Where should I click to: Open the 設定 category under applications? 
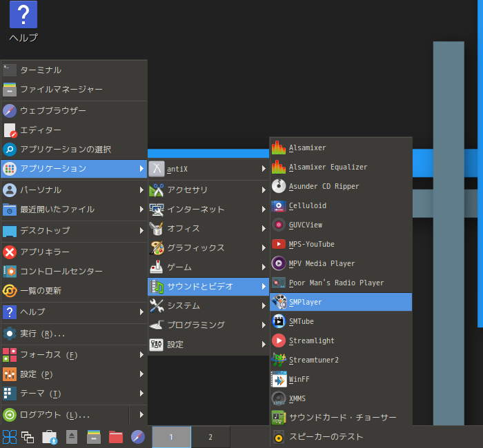(208, 345)
